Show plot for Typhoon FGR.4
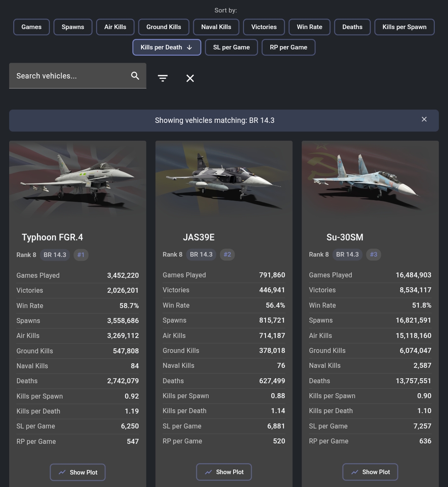This screenshot has height=487, width=448. [x=78, y=472]
